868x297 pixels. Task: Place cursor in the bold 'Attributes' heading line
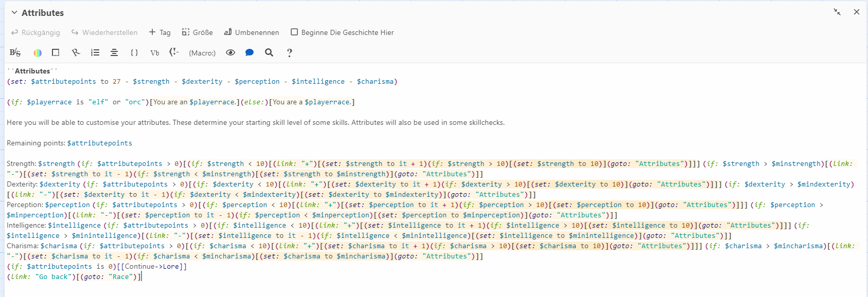tap(32, 71)
